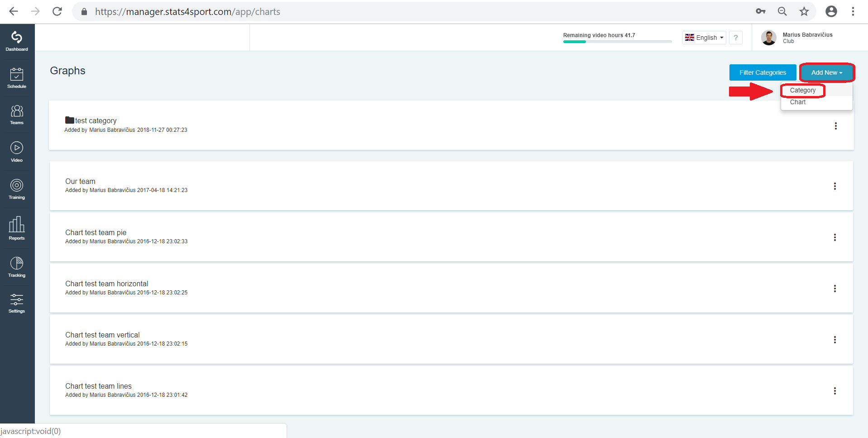This screenshot has height=438, width=868.
Task: Select Chart from Add New menu
Action: pyautogui.click(x=798, y=102)
